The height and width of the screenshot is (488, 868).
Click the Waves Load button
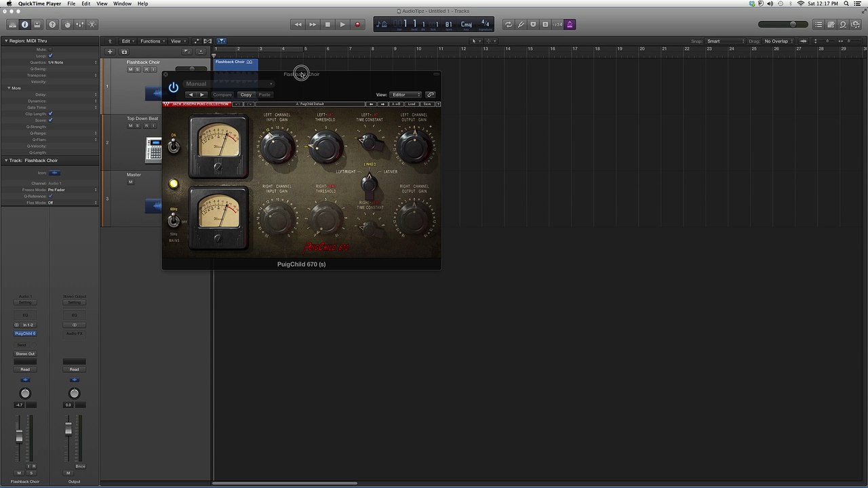click(x=412, y=104)
